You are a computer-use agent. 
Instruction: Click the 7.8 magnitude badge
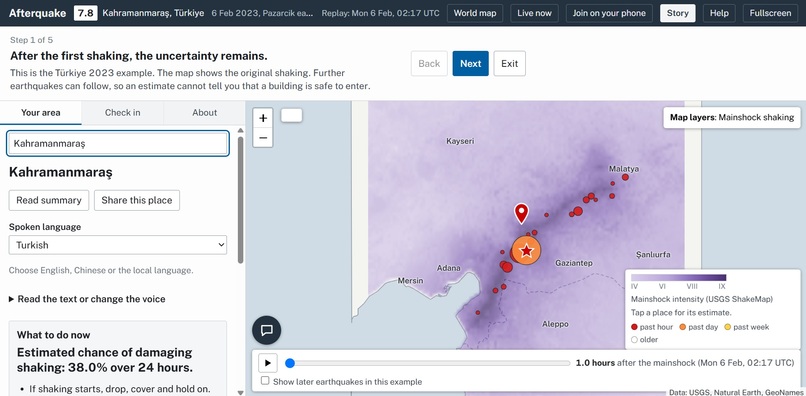point(86,13)
